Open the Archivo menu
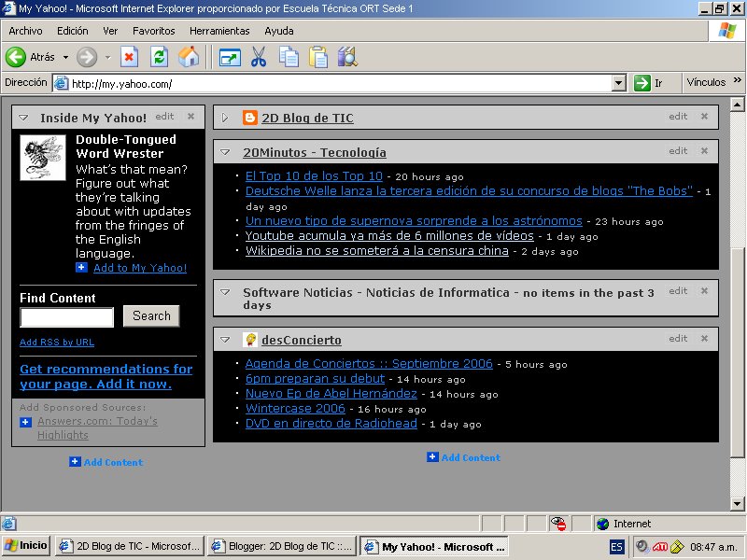This screenshot has width=747, height=560. tap(25, 31)
